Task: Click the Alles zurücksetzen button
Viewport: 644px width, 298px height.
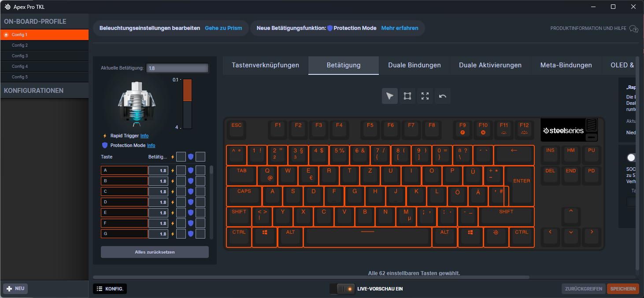Action: 155,252
